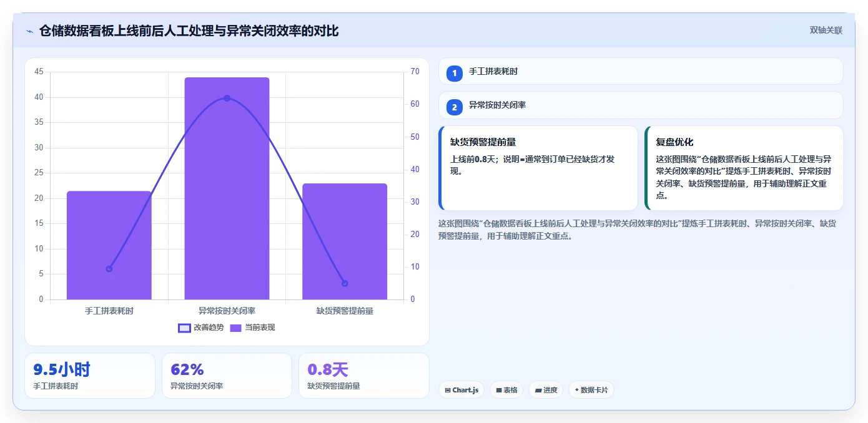The height and width of the screenshot is (423, 868).
Task: Click the 异常按时关闭率 x-axis label
Action: point(227,311)
